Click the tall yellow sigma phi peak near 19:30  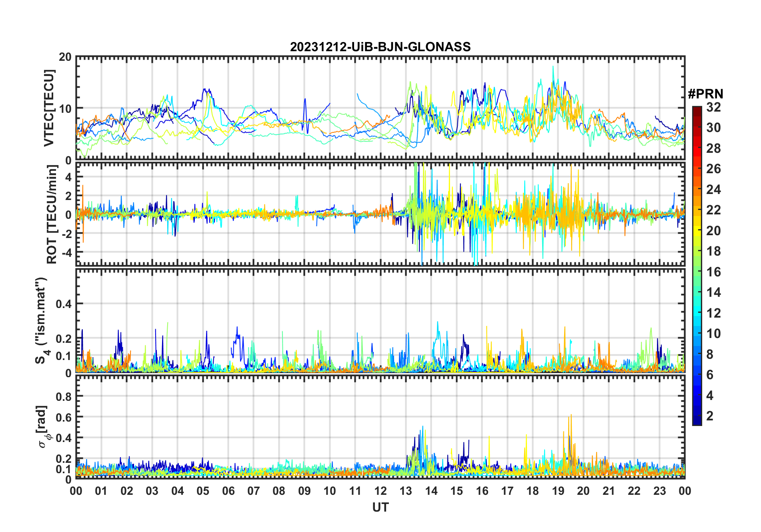571,416
